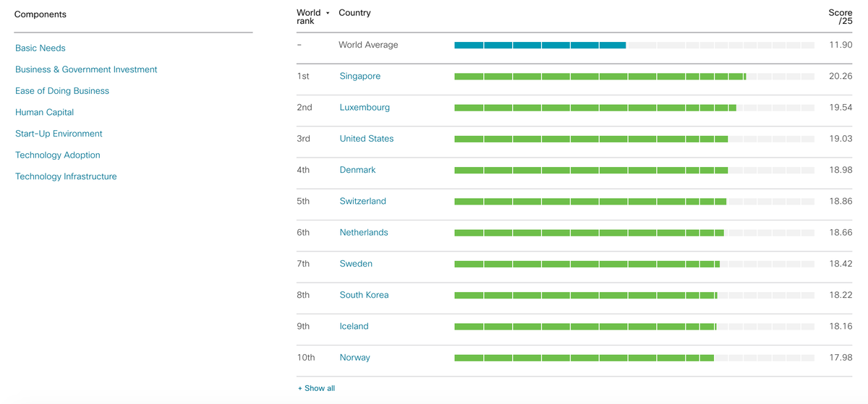Click Singapore's green score bar
The height and width of the screenshot is (404, 868).
[600, 76]
